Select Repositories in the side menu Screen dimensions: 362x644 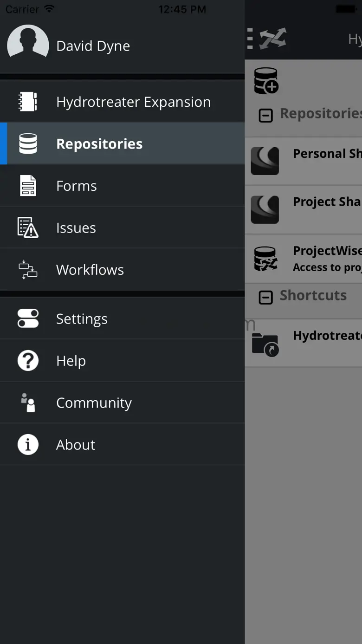[x=99, y=144]
